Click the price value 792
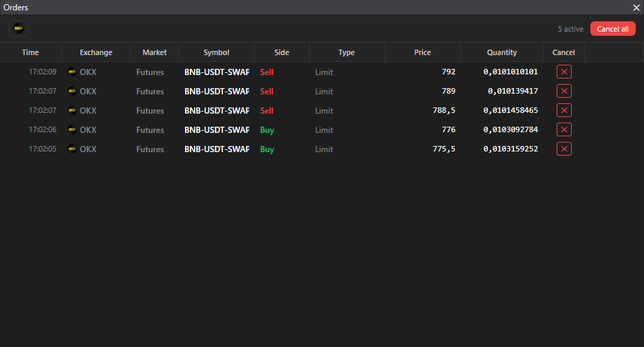Screen dimensions: 644x347 (x=449, y=72)
